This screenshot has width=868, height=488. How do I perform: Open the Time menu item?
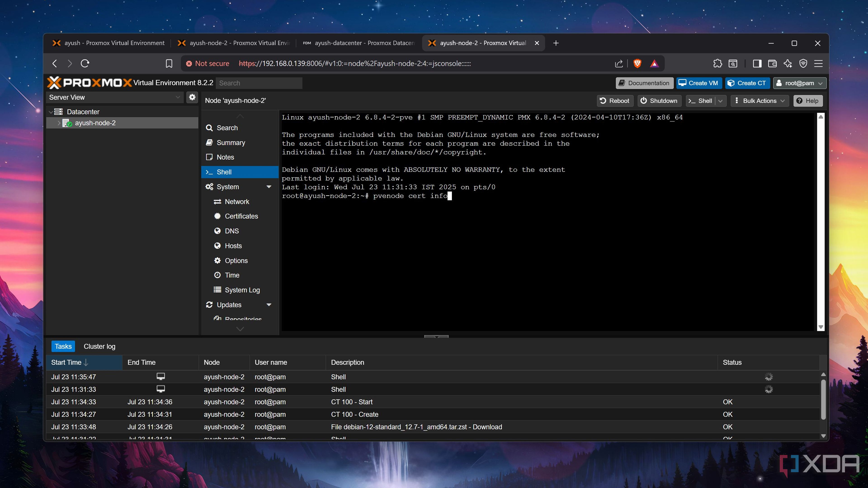[x=240, y=275]
